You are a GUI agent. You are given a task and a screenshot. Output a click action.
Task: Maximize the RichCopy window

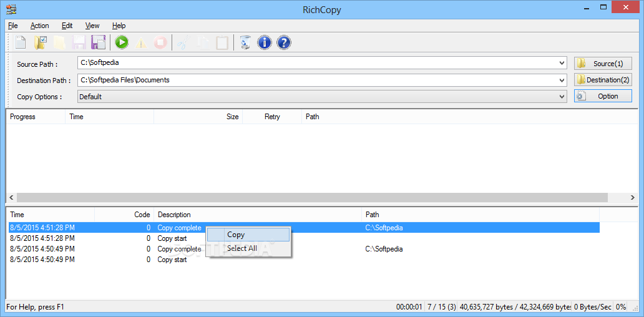click(x=603, y=7)
